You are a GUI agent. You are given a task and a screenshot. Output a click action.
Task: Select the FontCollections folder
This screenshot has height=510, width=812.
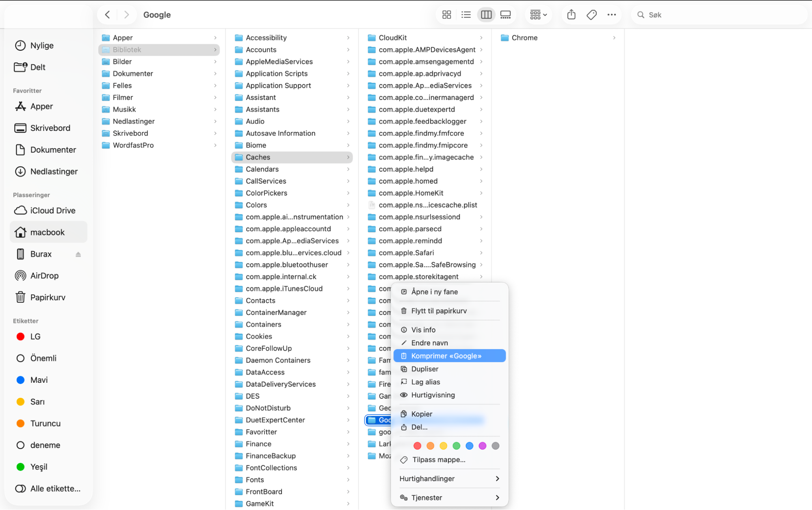292,468
